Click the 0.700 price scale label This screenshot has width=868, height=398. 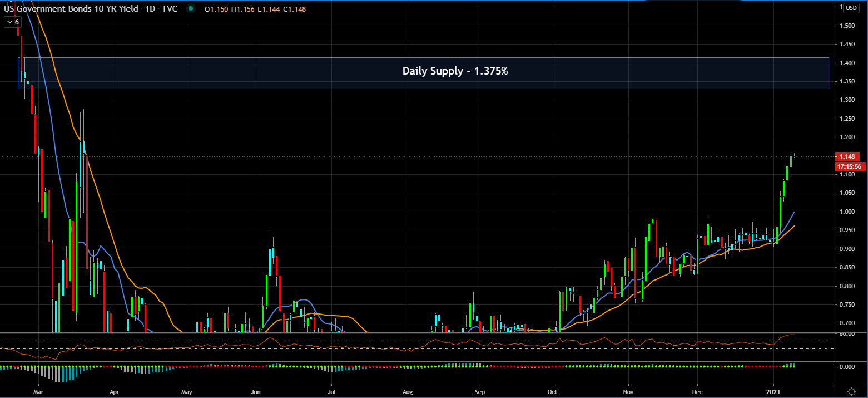click(847, 323)
